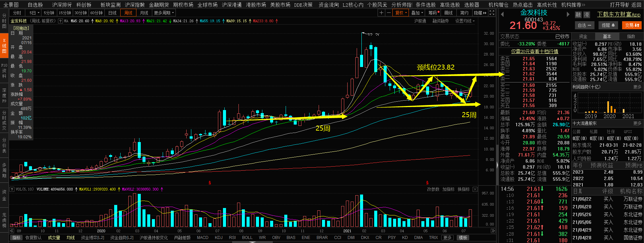Toggle the 均线 moving average indicator
Screen dimensions: 644x243
70,238
